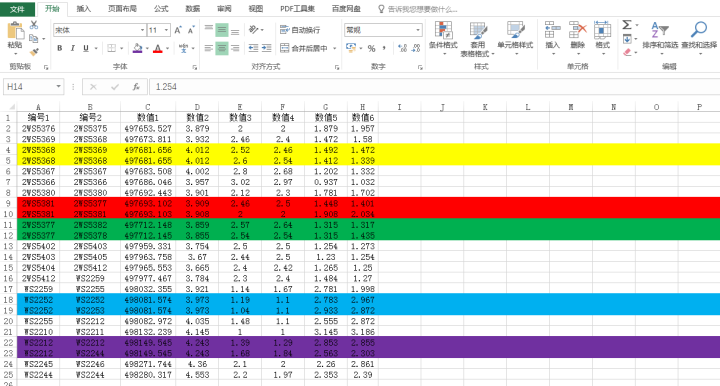Click the insert function fx icon

136,87
